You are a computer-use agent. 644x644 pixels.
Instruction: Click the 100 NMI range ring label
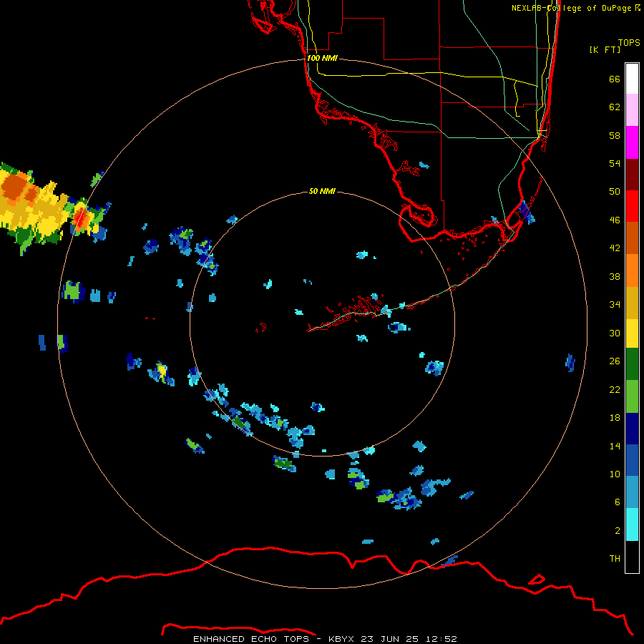tap(322, 58)
